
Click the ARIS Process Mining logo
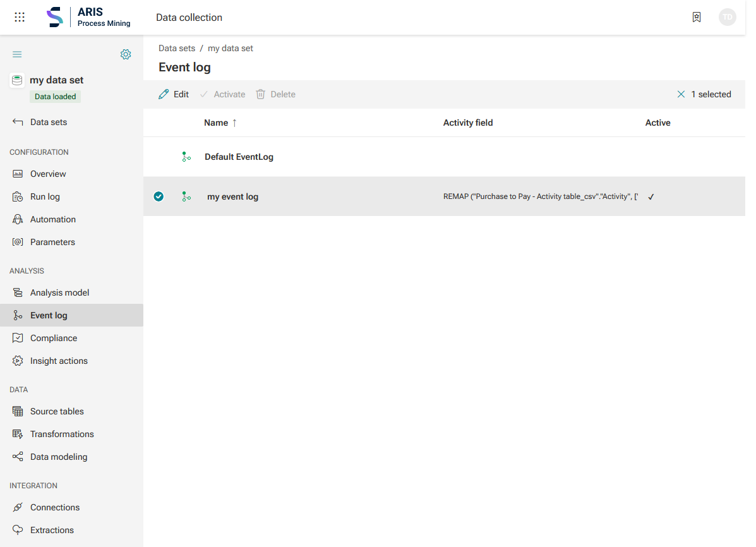(x=88, y=17)
